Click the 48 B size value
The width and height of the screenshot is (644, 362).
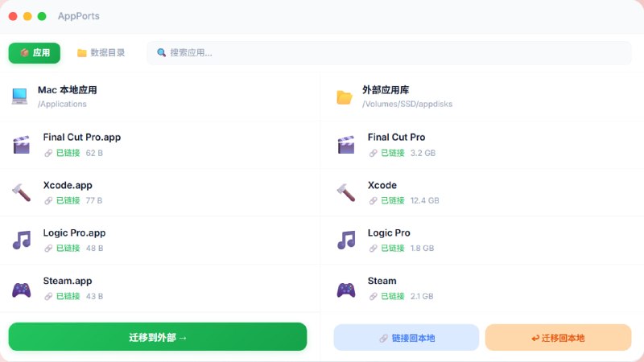pos(94,249)
